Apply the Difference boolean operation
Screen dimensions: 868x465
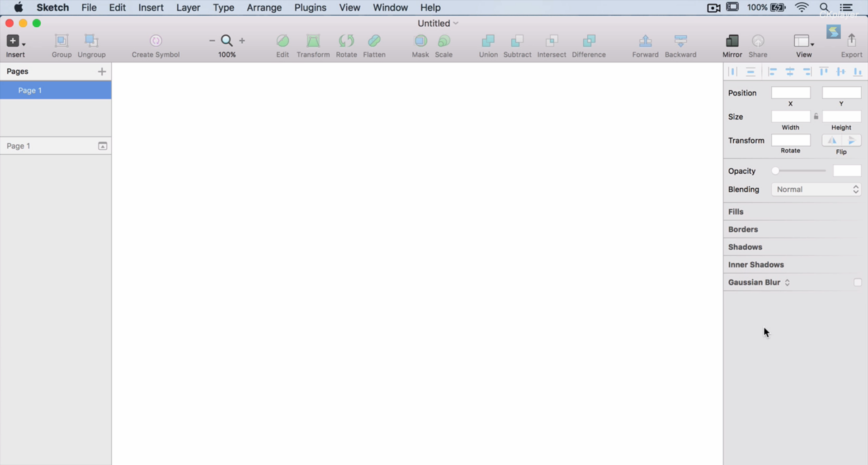(x=589, y=41)
